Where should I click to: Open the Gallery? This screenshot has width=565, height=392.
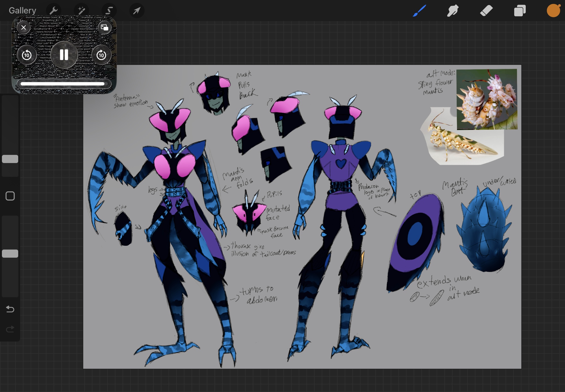22,10
